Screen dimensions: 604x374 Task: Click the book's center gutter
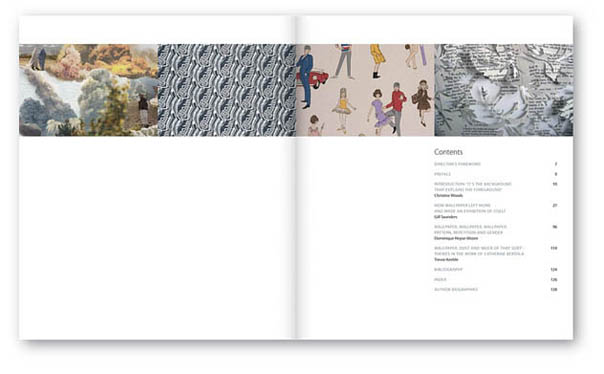click(x=295, y=177)
